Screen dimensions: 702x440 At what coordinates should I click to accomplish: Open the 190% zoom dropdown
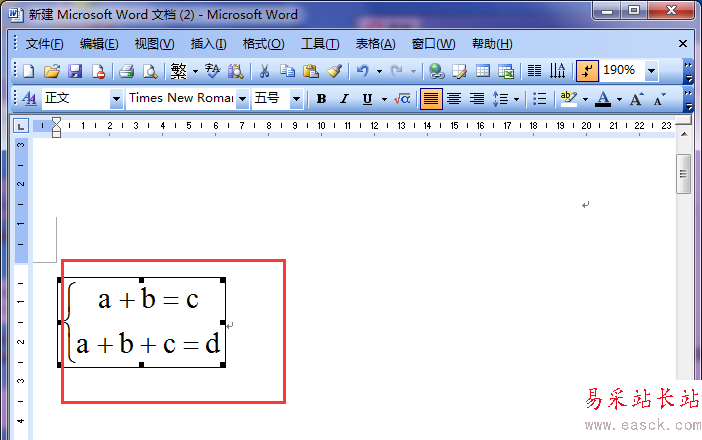click(651, 71)
